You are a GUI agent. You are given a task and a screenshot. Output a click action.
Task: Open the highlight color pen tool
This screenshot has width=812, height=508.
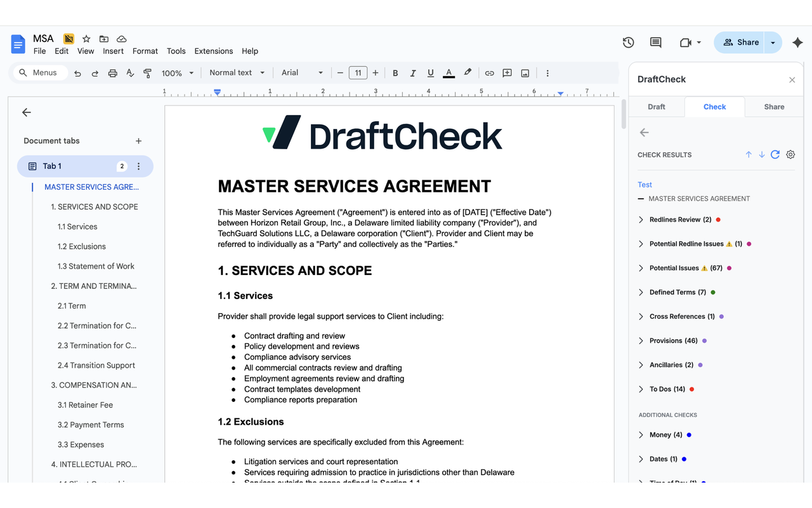468,73
